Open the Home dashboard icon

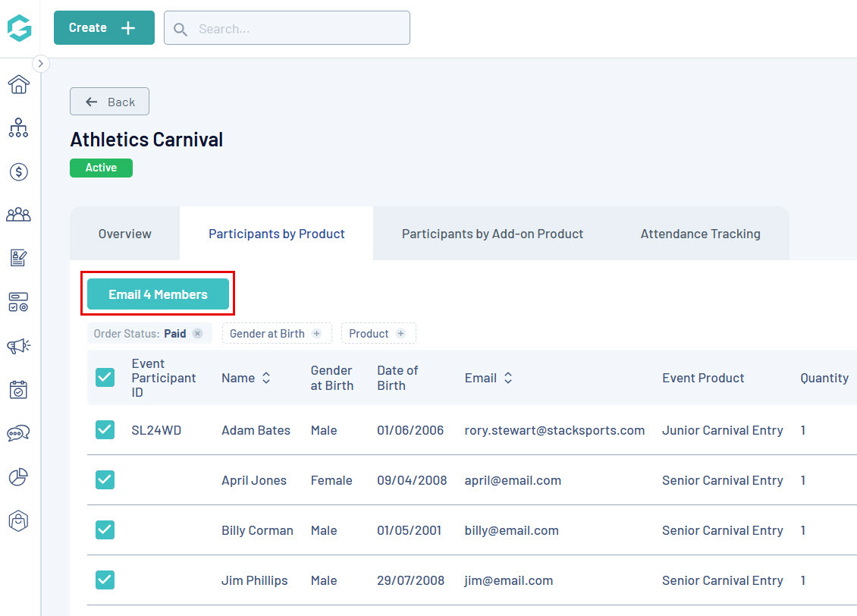click(x=19, y=85)
